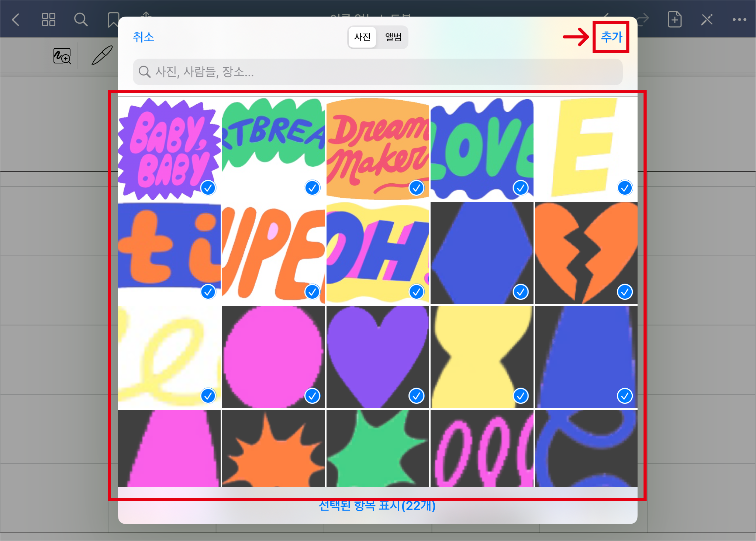The height and width of the screenshot is (541, 756).
Task: Switch to the 앨범 tab
Action: point(393,37)
